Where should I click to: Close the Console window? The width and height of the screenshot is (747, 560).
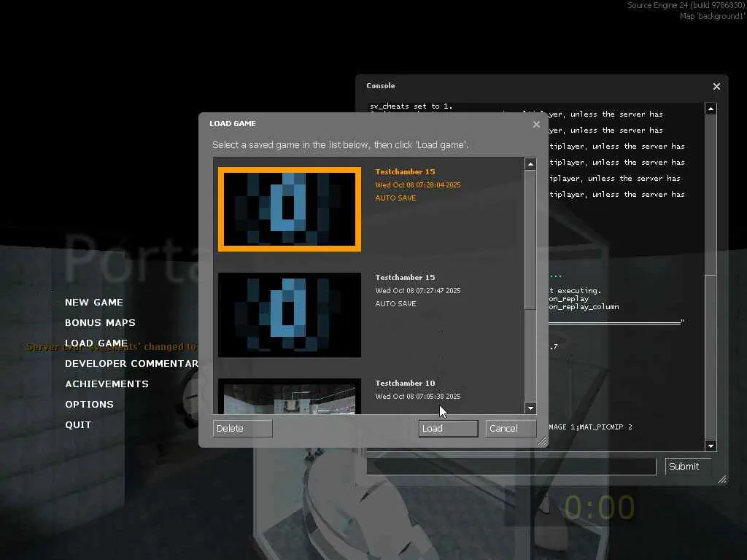pyautogui.click(x=716, y=86)
